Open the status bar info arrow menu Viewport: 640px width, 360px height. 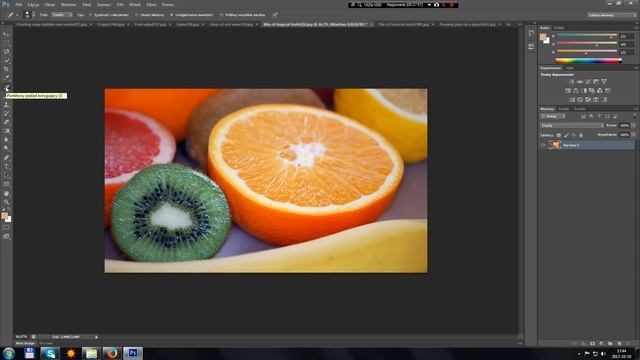click(96, 337)
